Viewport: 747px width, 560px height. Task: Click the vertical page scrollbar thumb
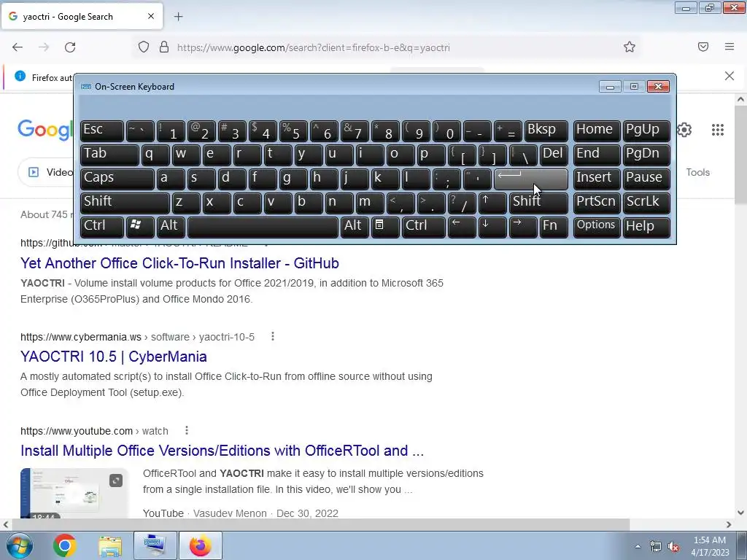[740, 155]
